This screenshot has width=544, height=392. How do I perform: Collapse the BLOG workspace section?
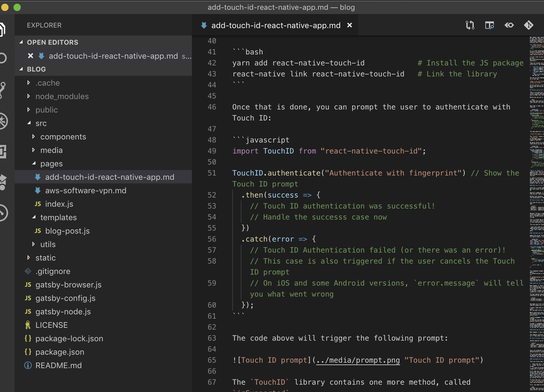[21, 69]
